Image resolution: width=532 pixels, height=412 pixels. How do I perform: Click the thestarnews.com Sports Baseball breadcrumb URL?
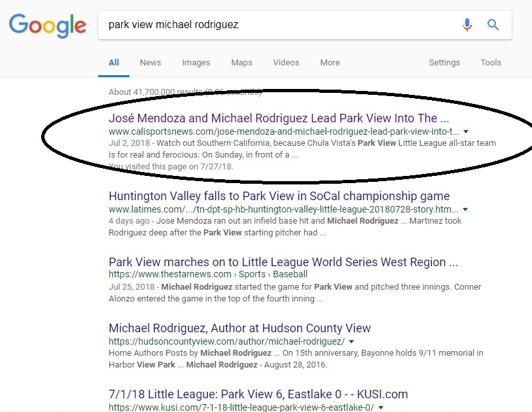point(208,274)
